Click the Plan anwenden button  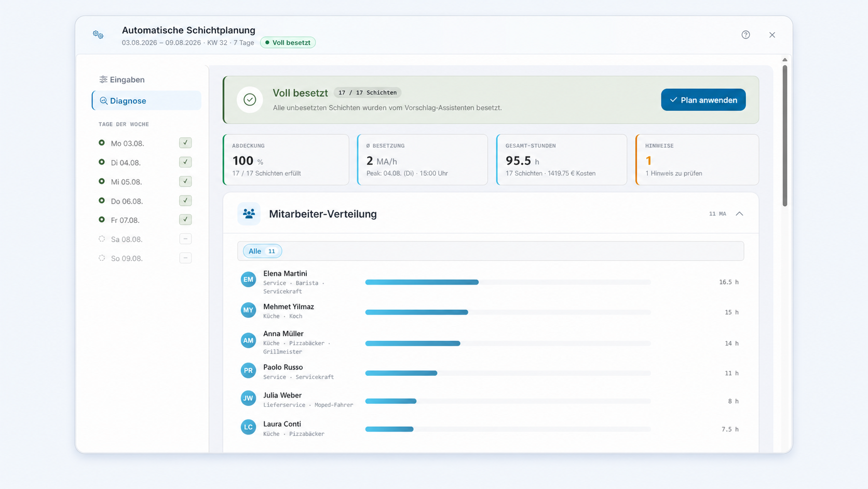(x=703, y=100)
